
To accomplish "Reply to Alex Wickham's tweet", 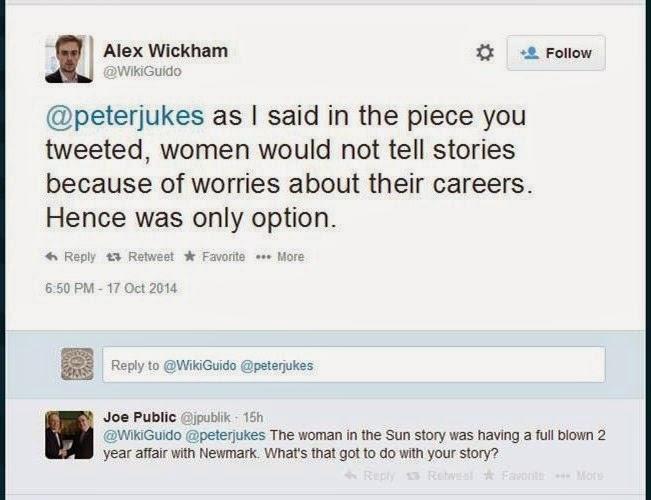I will 71,257.
